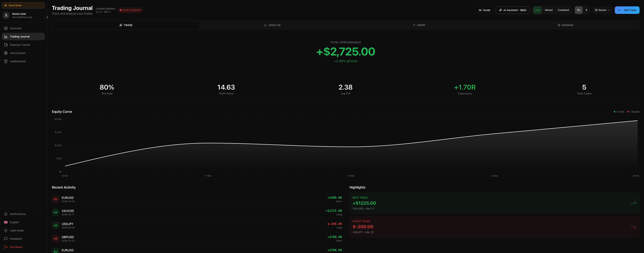
Task: Open the English language selector
Action: 14,222
